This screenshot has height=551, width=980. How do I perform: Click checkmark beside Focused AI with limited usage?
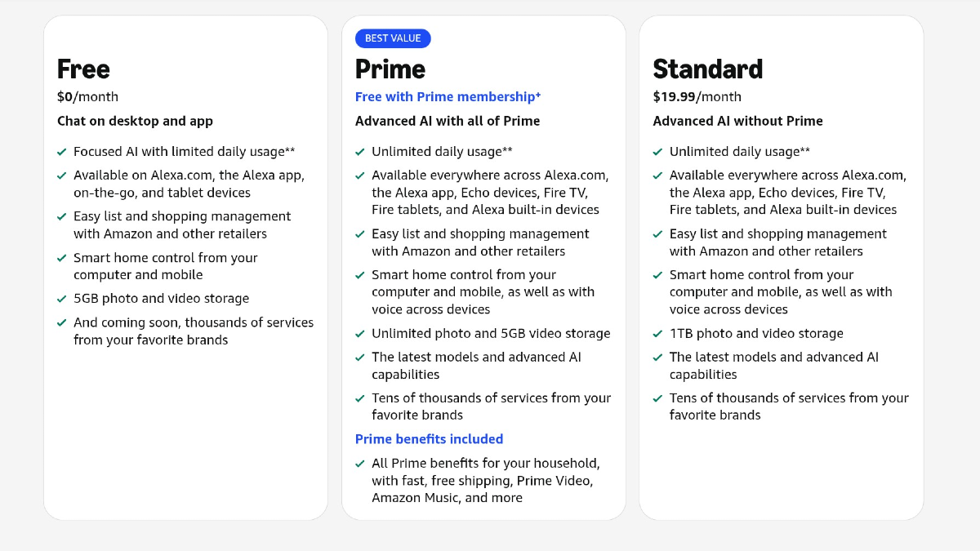[62, 152]
